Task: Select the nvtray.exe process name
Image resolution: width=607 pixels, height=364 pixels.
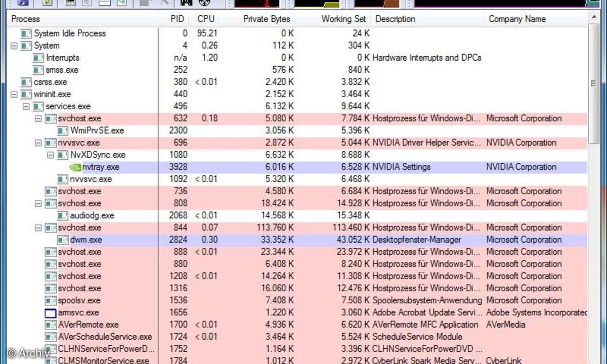Action: (101, 167)
